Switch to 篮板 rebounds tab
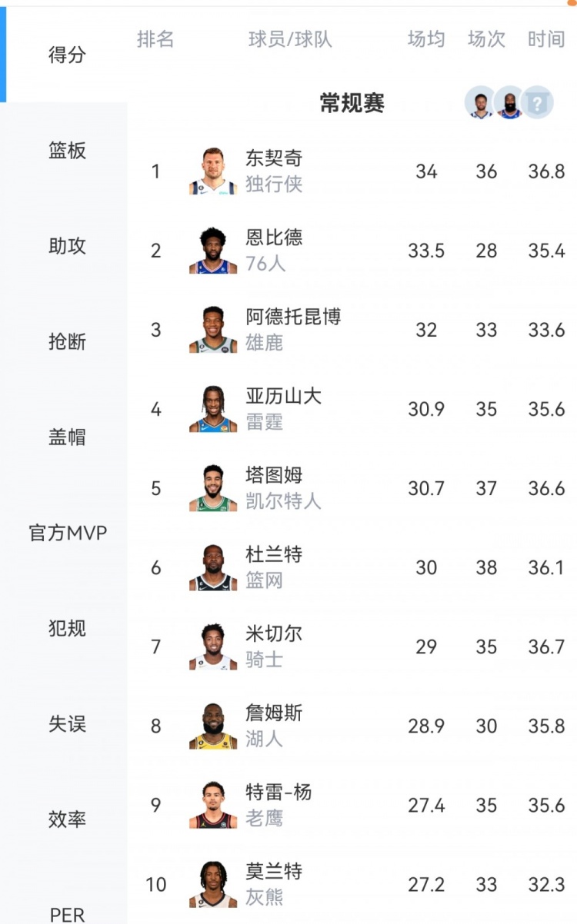Viewport: 577px width, 924px height. [x=67, y=151]
